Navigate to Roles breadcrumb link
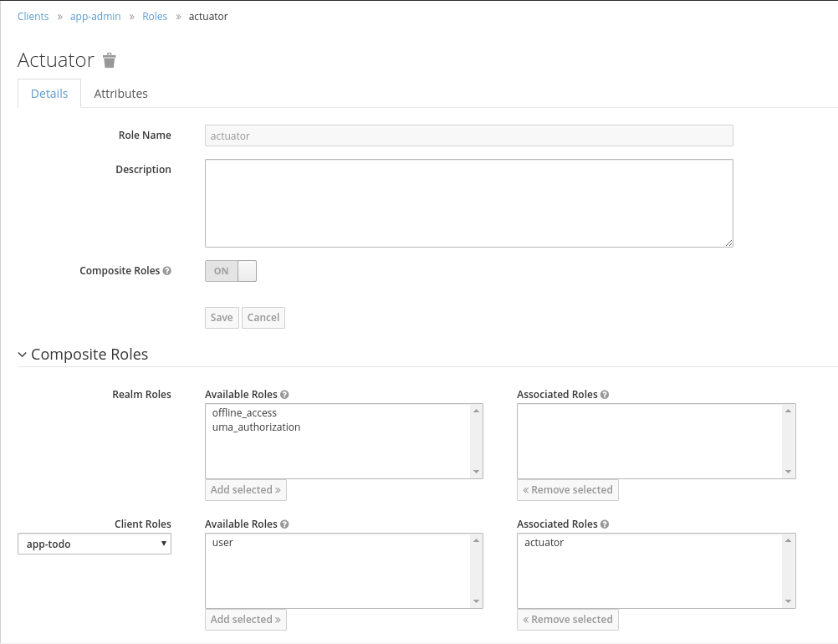Viewport: 838px width, 644px height. coord(155,17)
